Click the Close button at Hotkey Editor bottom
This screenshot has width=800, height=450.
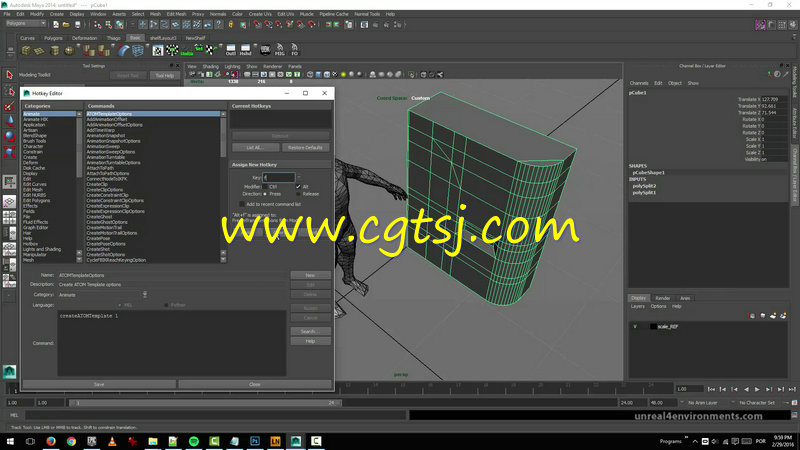(x=255, y=384)
